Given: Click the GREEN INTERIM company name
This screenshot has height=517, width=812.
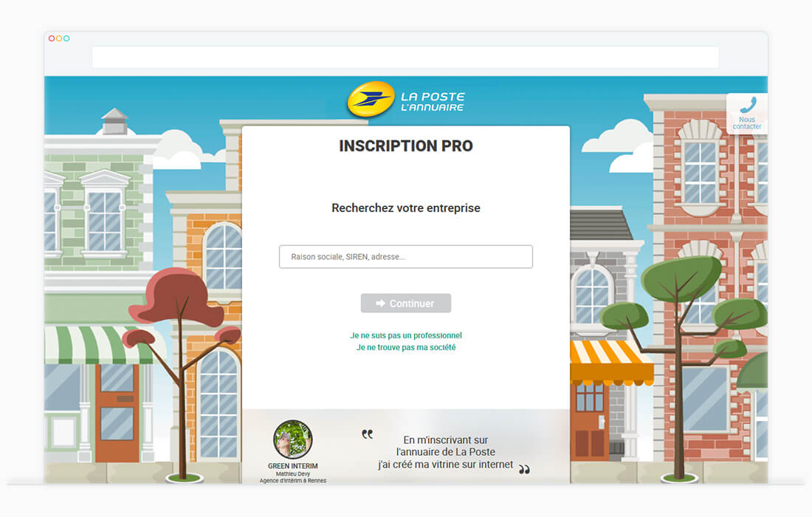Looking at the screenshot, I should [x=292, y=466].
